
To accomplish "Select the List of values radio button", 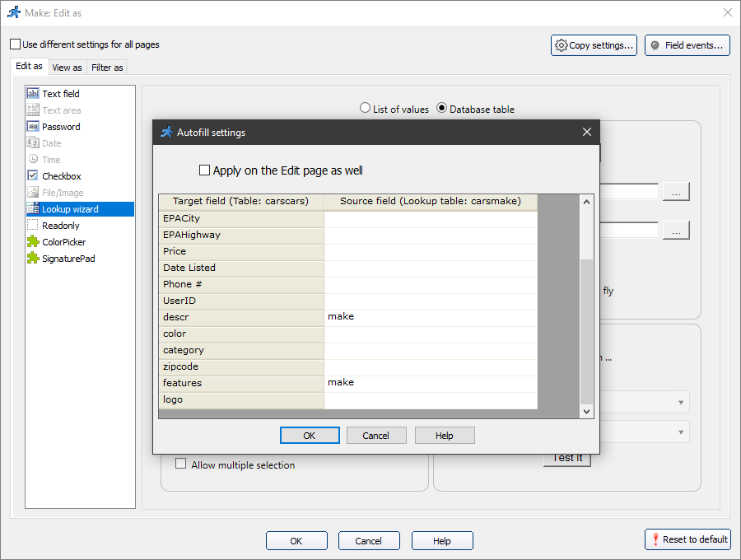I will point(365,108).
